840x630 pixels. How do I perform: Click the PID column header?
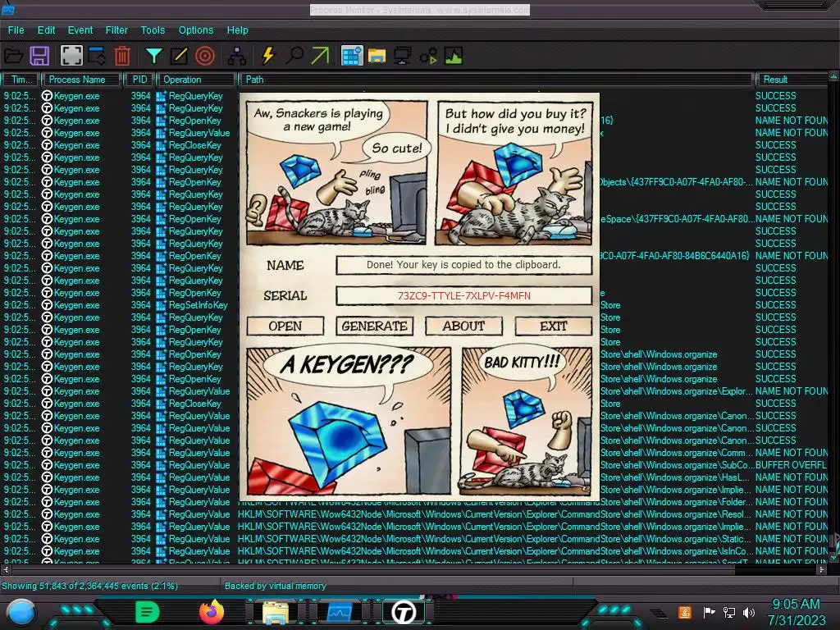point(139,80)
